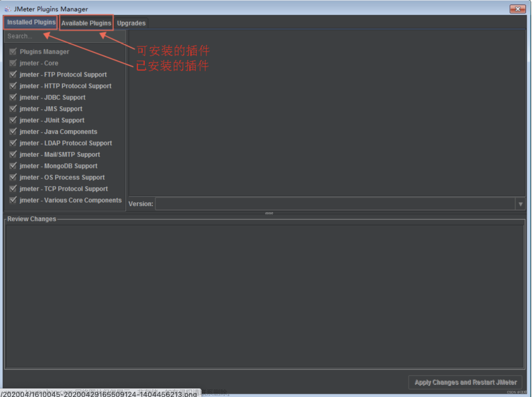Select 'jmeter - OS Process Support' label

62,178
